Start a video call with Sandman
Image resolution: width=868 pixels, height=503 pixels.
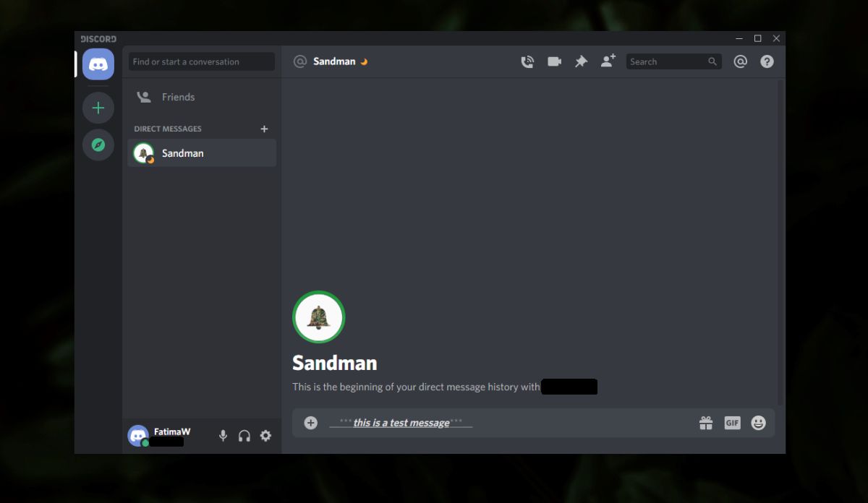554,61
